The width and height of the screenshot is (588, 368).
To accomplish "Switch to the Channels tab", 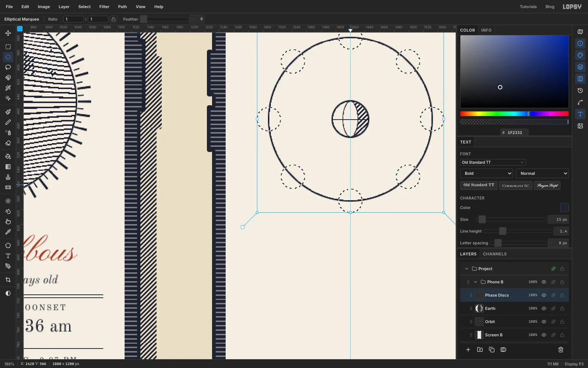I will (x=495, y=254).
